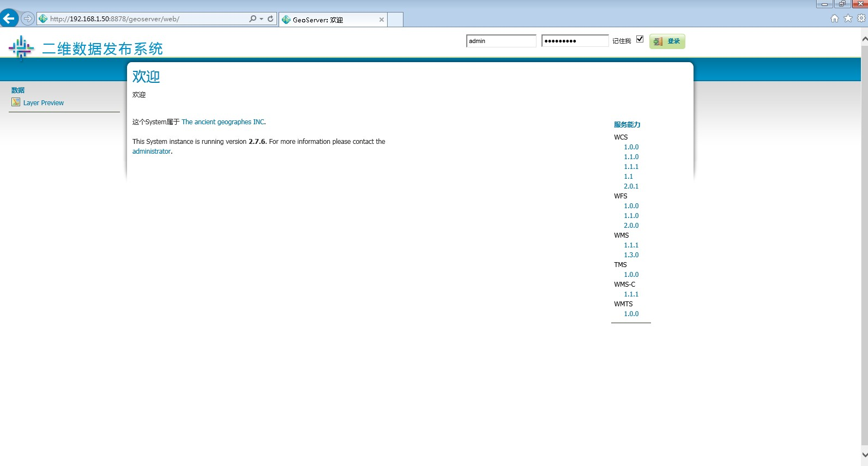Open WMS 1.1.1 capabilities link

(631, 245)
